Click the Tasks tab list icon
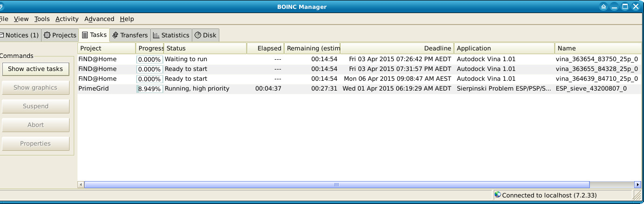This screenshot has height=204, width=644. pyautogui.click(x=85, y=35)
